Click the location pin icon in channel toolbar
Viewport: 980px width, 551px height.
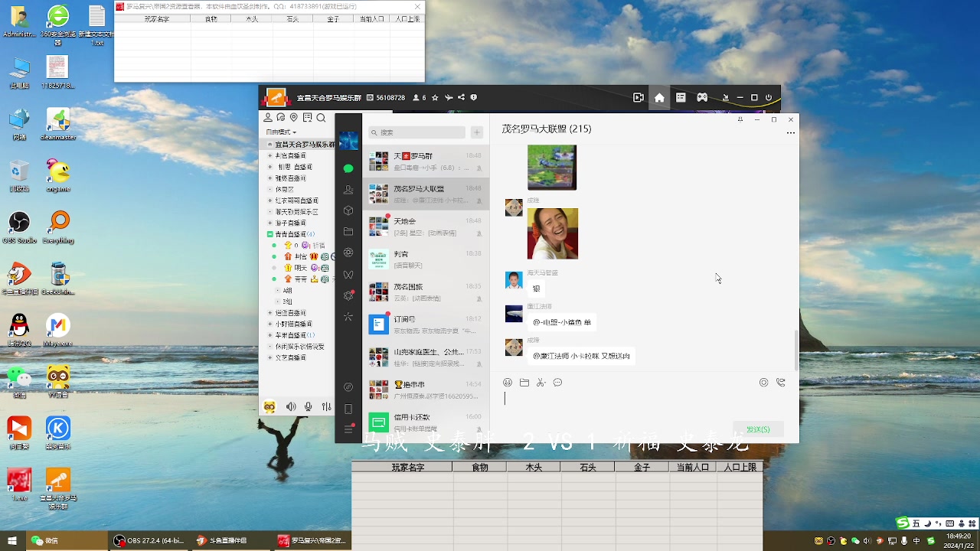pos(294,118)
